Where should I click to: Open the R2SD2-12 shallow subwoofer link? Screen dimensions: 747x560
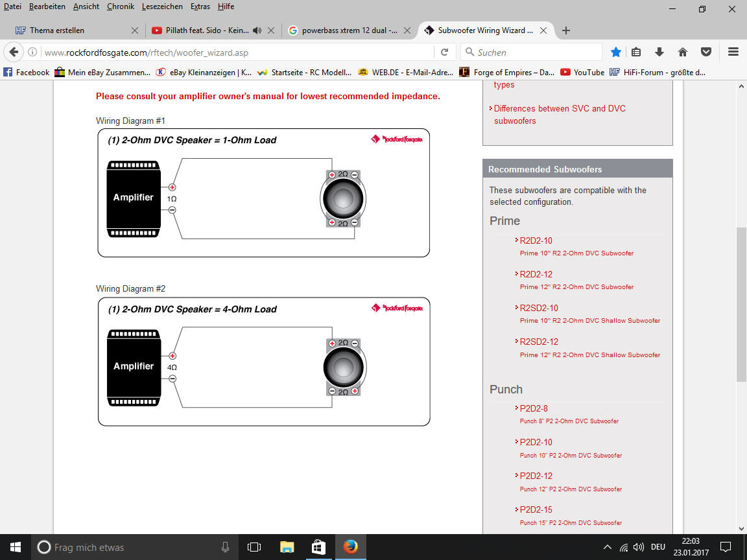539,342
